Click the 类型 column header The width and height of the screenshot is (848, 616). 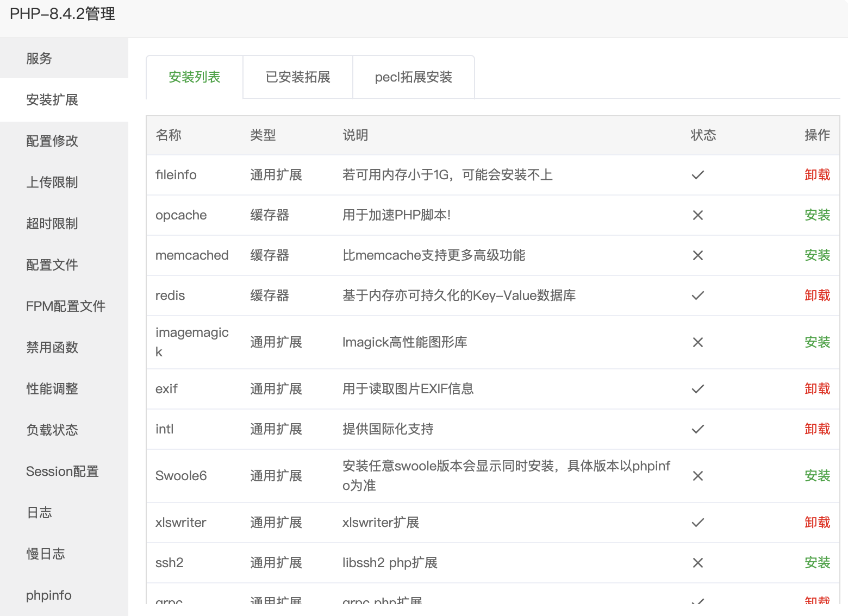[263, 135]
